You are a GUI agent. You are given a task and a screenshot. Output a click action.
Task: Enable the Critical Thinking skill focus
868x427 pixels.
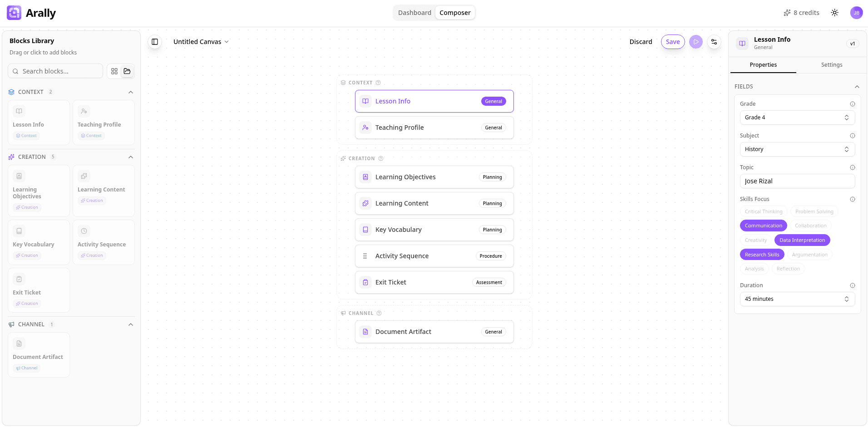point(764,211)
